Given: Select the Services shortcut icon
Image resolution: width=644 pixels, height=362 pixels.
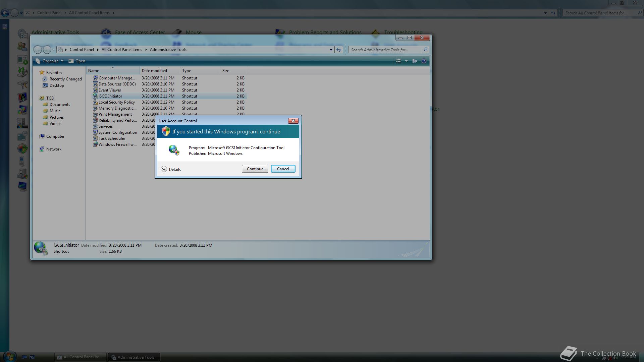Looking at the screenshot, I should pyautogui.click(x=95, y=126).
